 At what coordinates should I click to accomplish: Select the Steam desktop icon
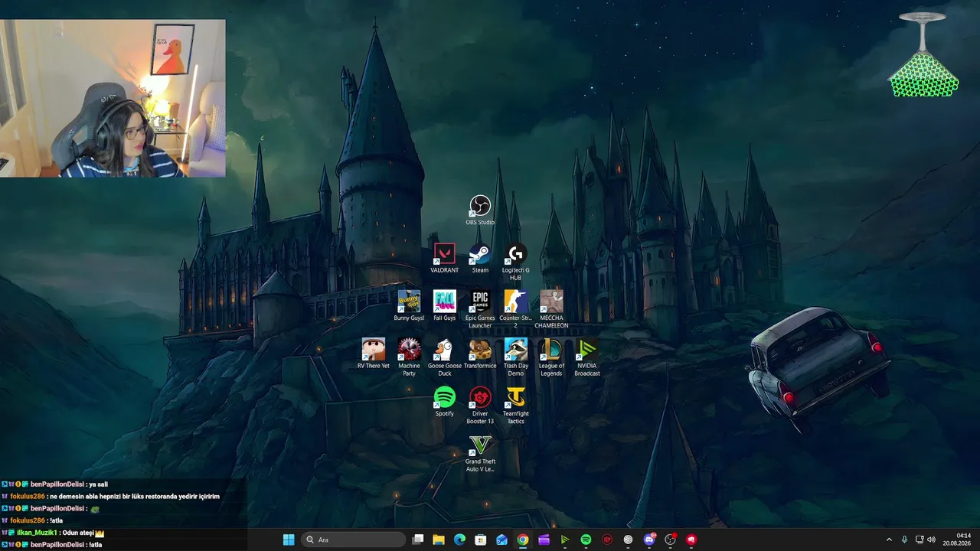click(480, 258)
